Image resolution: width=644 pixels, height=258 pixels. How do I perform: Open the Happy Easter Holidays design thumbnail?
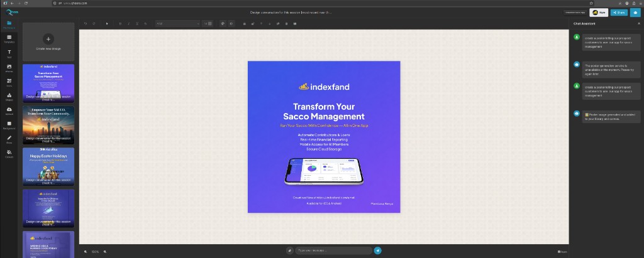tap(48, 166)
